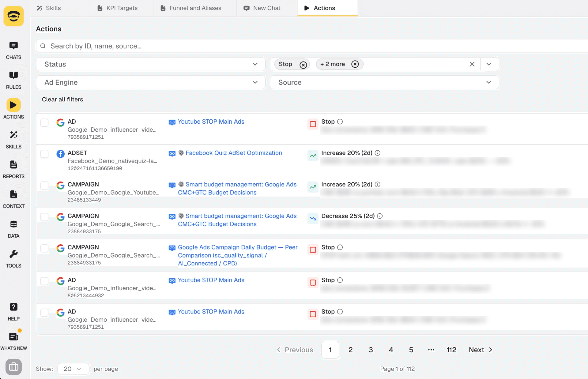Open Reports in the sidebar

coord(13,170)
